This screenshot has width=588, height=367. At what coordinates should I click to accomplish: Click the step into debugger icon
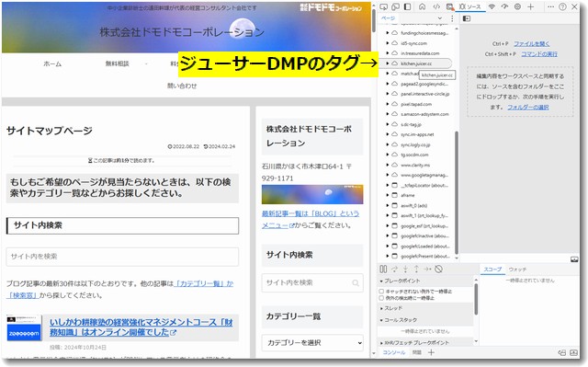point(406,270)
